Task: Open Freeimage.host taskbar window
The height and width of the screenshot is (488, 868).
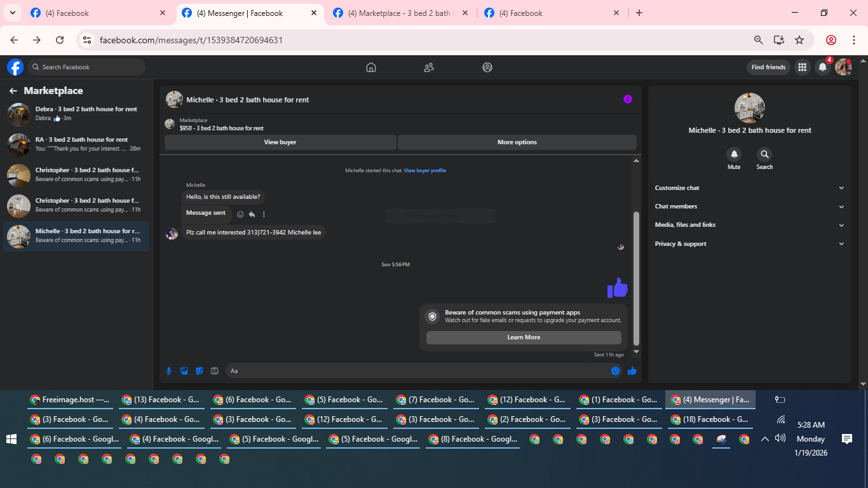Action: point(70,400)
